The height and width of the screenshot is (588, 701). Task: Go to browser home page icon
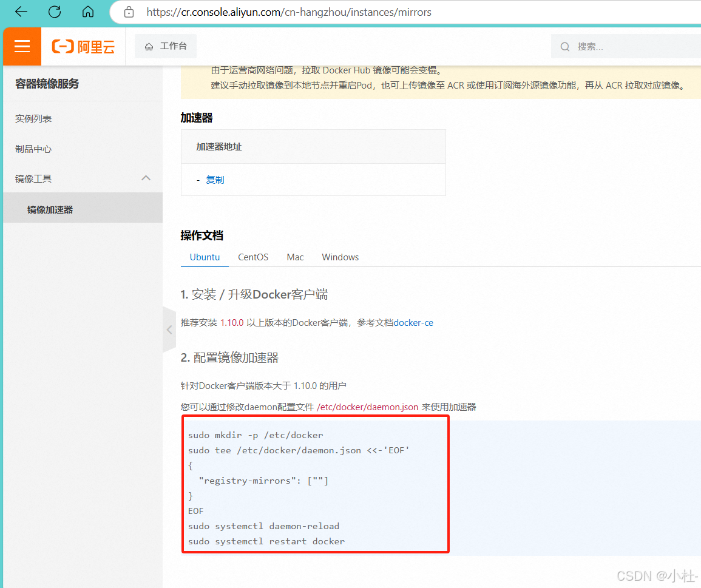(x=88, y=12)
